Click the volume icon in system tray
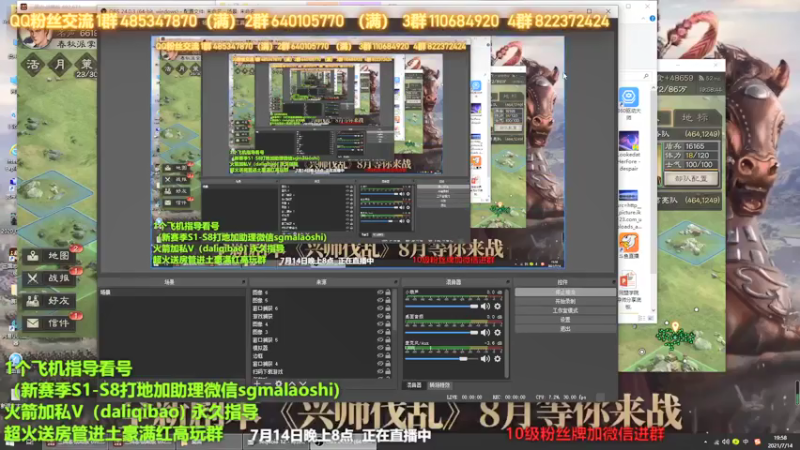Viewport: 800px width, 450px height. [725, 442]
